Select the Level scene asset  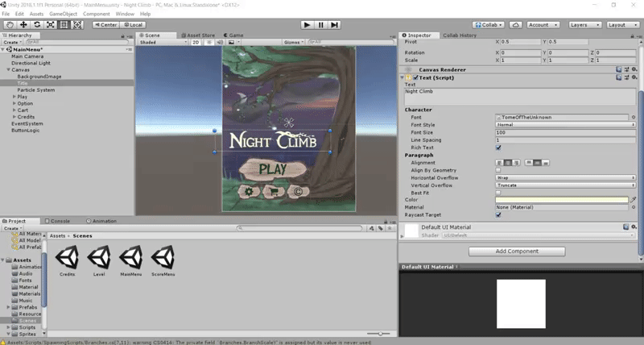[99, 260]
